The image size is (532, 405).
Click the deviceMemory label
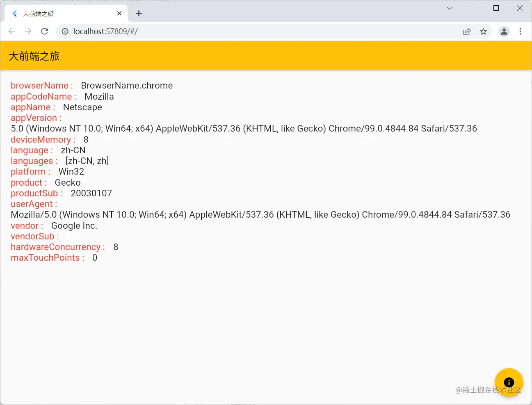[x=43, y=139]
